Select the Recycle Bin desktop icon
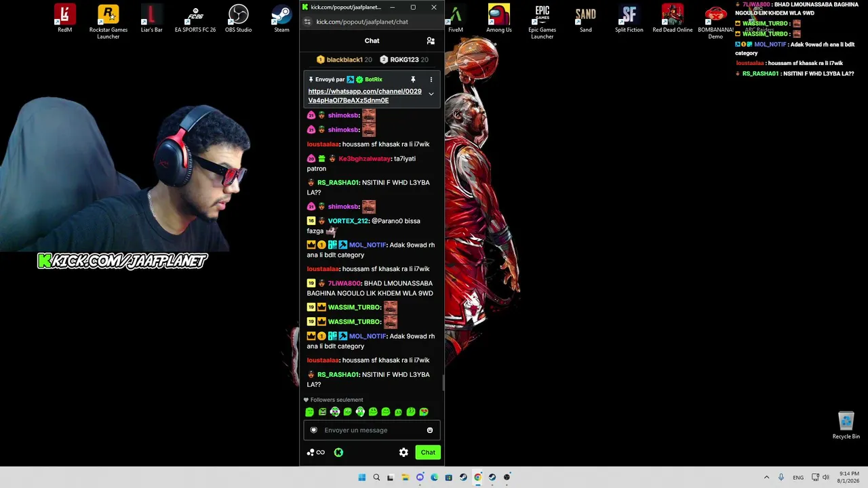The image size is (868, 488). point(846,426)
